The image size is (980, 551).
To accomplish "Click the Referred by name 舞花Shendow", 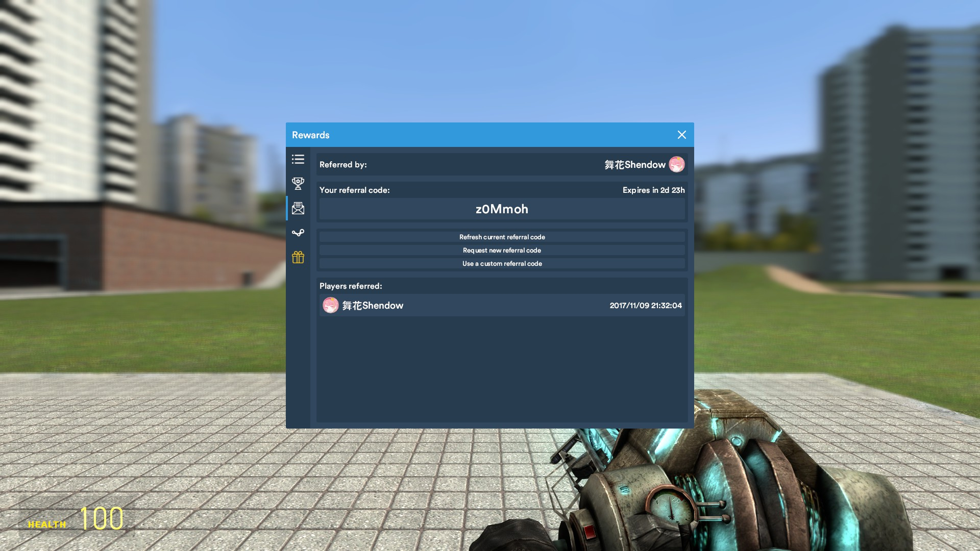I will tap(635, 164).
